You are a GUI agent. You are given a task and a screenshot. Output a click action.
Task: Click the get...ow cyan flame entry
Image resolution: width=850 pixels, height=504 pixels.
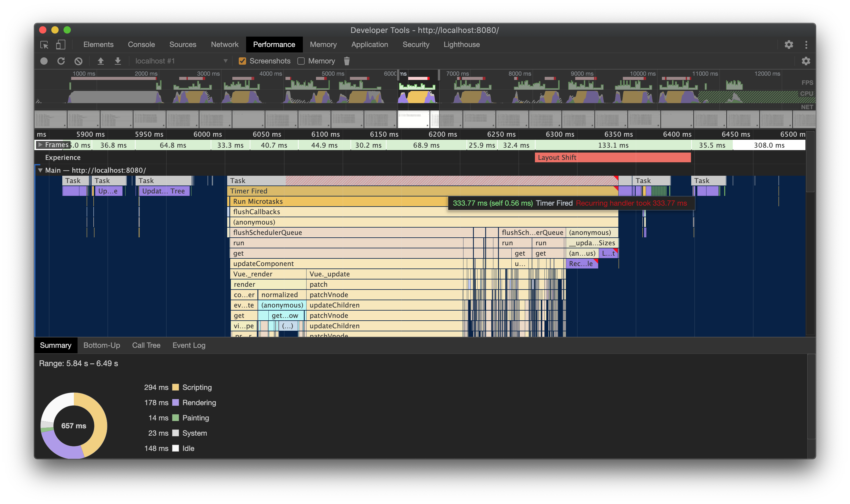click(x=286, y=315)
